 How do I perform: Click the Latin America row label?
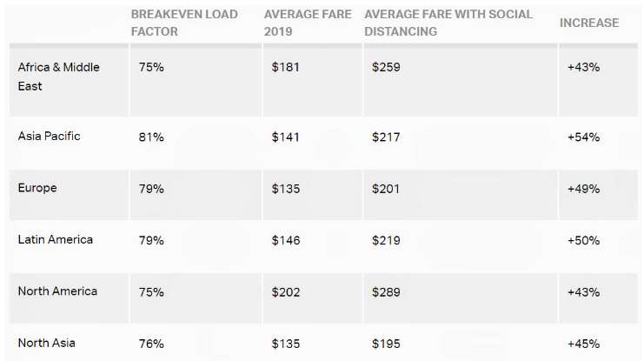click(55, 240)
